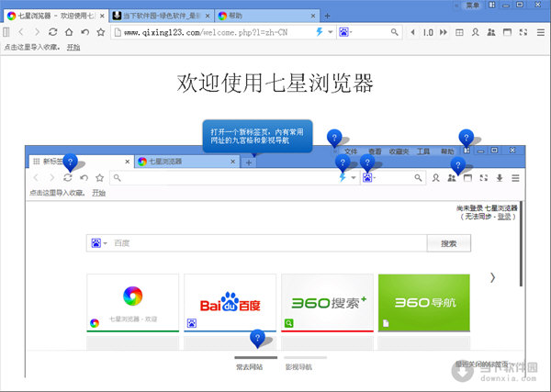Click the window icon beside outer fullscreen button

(507, 32)
